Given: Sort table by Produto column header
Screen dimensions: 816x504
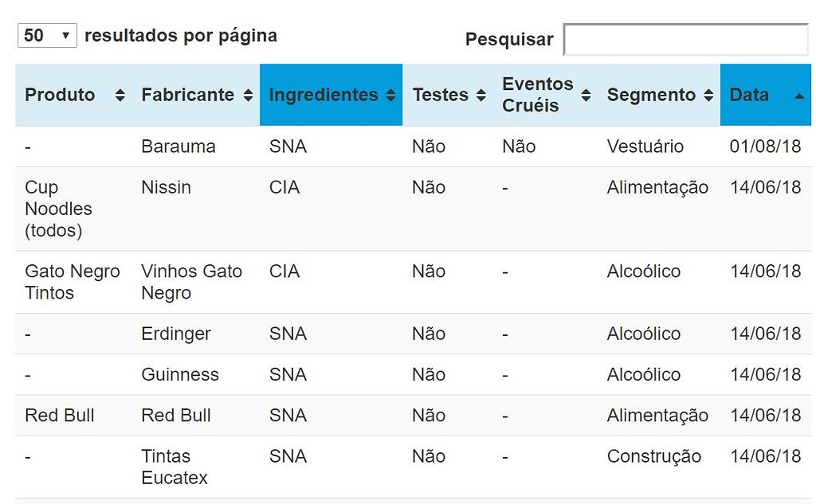Looking at the screenshot, I should (x=60, y=95).
